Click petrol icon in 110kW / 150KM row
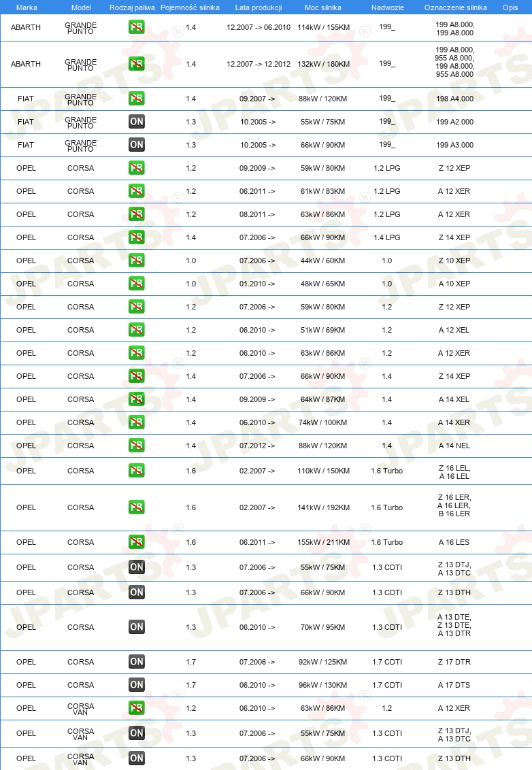This screenshot has height=770, width=532. (137, 471)
